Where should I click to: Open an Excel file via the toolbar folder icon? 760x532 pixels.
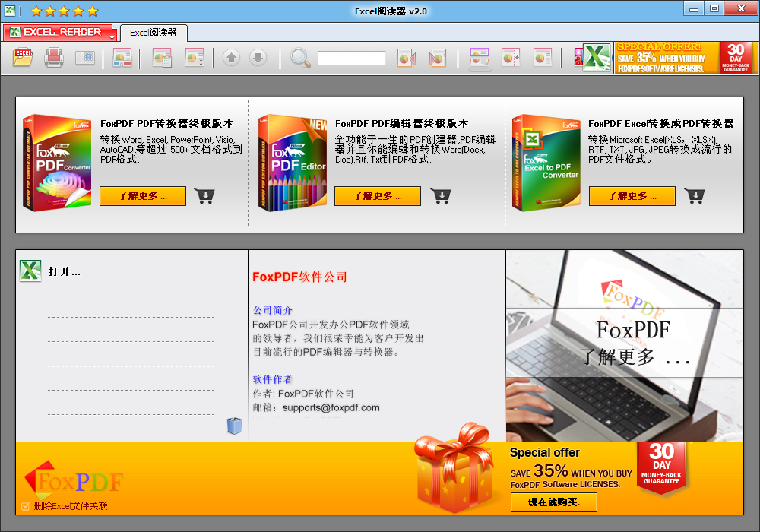tap(21, 58)
